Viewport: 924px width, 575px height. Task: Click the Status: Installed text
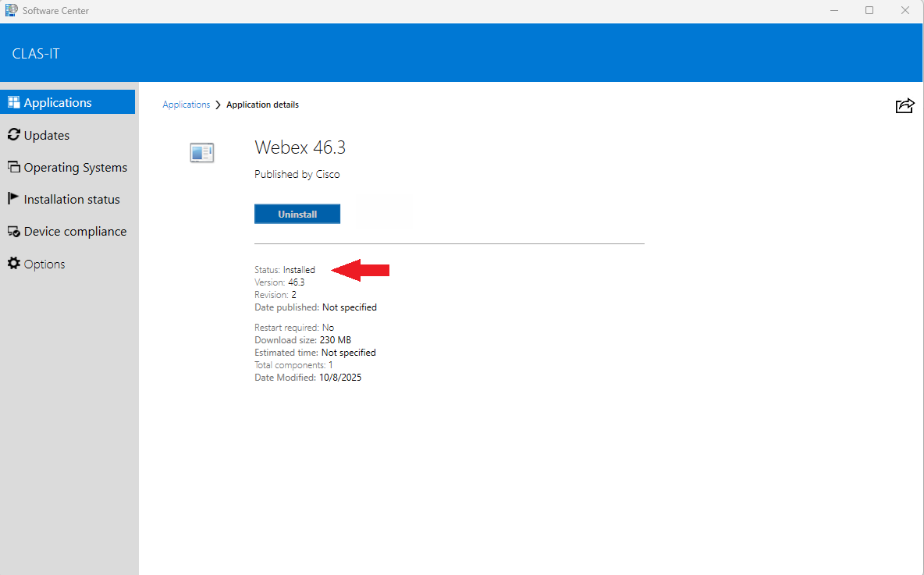pyautogui.click(x=285, y=270)
